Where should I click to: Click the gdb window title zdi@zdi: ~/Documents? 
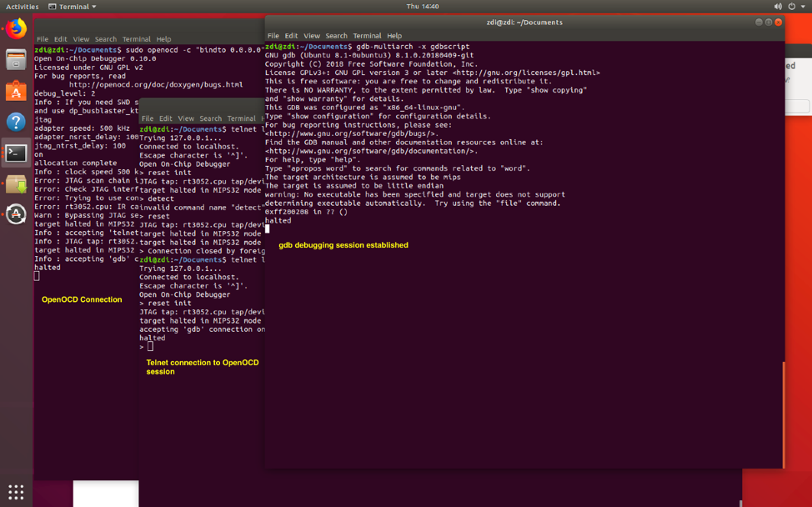(x=524, y=23)
